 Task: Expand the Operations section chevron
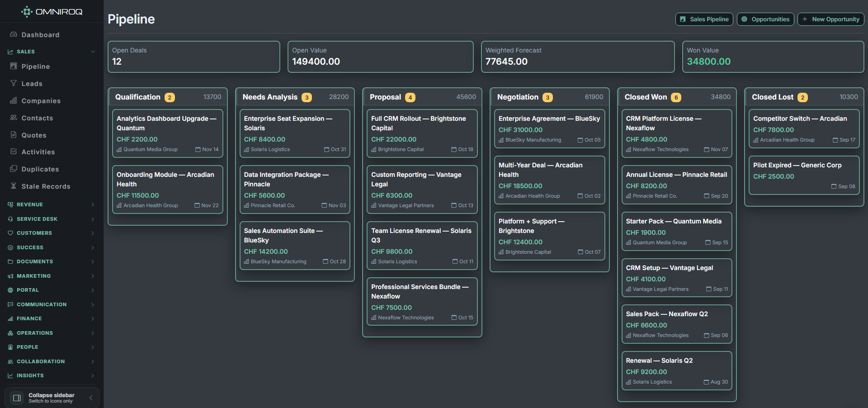93,333
